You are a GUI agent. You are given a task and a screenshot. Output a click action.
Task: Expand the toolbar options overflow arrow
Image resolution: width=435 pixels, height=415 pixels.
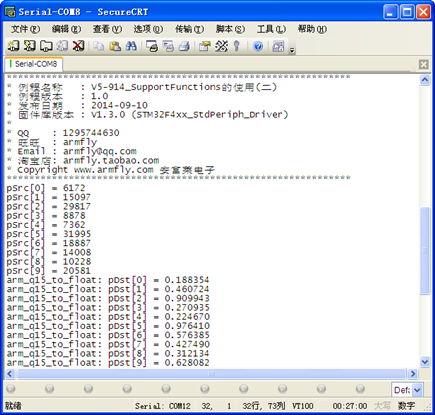(292, 50)
